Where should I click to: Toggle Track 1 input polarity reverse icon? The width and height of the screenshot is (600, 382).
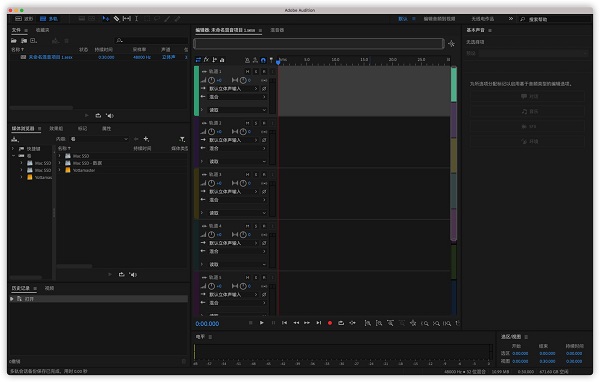264,89
